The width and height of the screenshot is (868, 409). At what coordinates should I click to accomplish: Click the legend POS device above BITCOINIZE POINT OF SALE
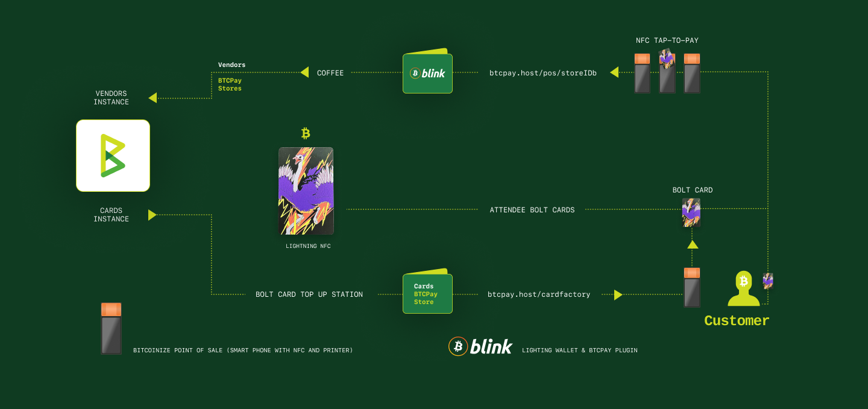111,328
